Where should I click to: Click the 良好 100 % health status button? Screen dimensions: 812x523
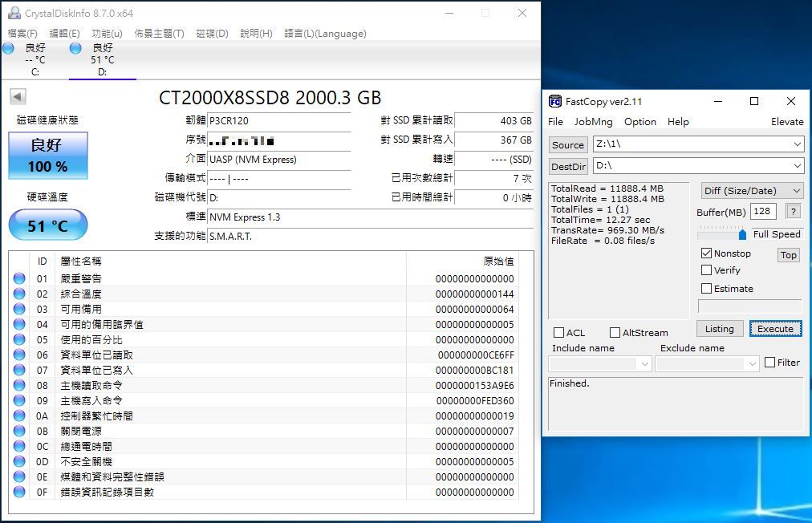tap(48, 156)
